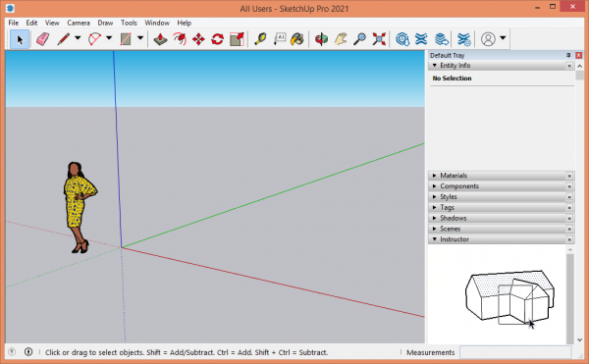The height and width of the screenshot is (364, 589).
Task: Click the Instructor panel vertical scrollbar
Action: point(570,294)
